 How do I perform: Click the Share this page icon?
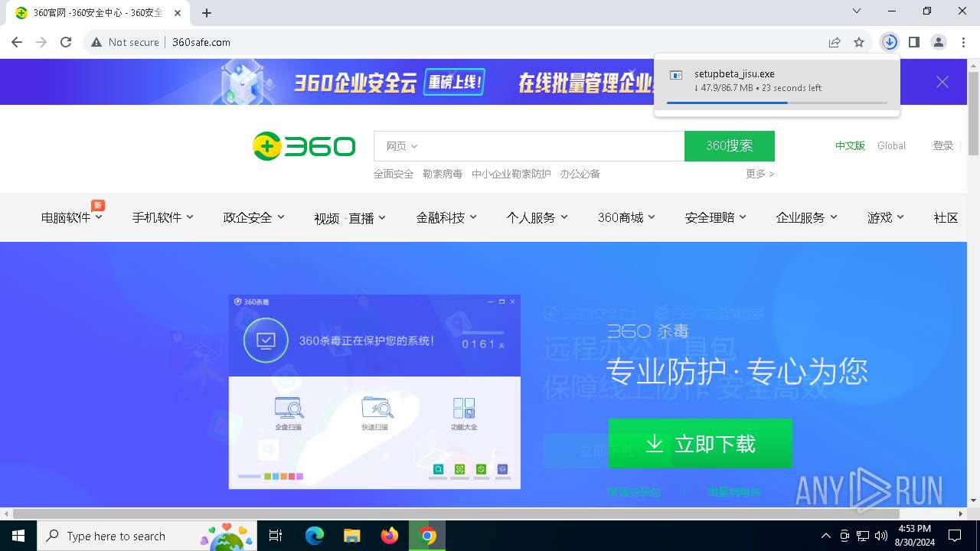point(835,42)
